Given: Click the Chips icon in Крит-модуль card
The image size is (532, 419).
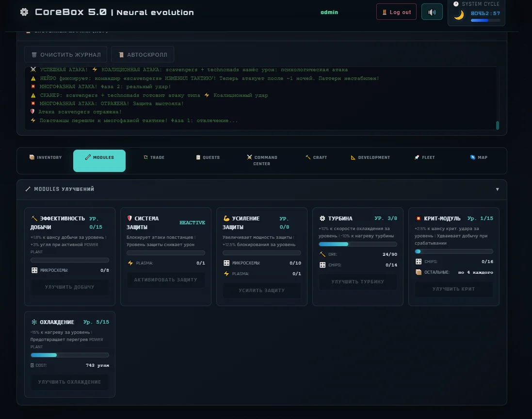Looking at the screenshot, I should point(419,262).
